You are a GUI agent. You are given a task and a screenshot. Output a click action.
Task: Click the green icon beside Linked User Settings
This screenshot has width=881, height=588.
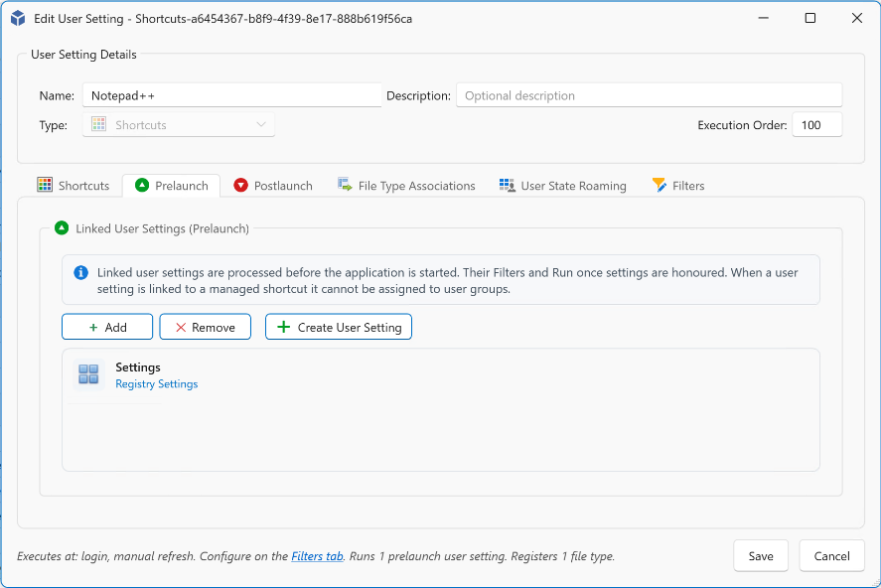tap(62, 228)
